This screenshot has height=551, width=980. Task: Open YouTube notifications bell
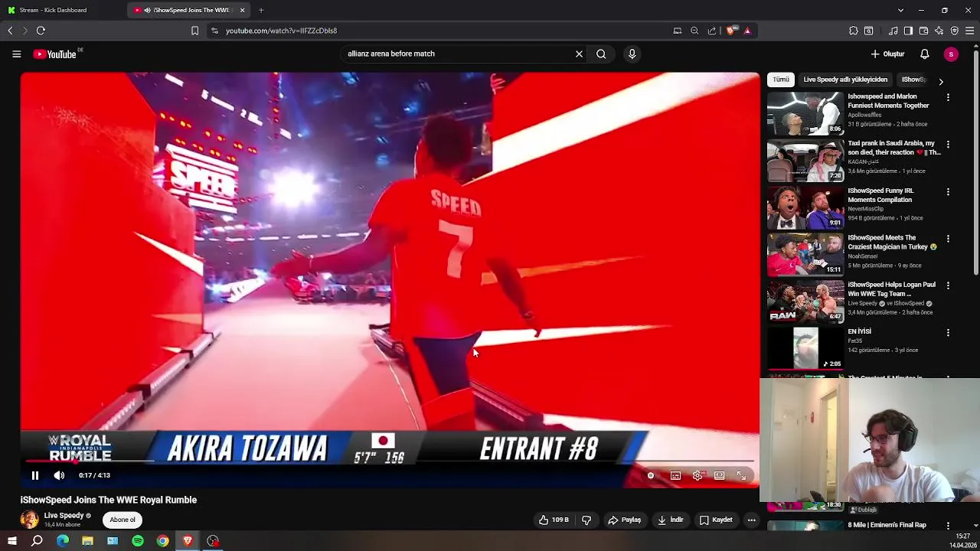tap(924, 54)
